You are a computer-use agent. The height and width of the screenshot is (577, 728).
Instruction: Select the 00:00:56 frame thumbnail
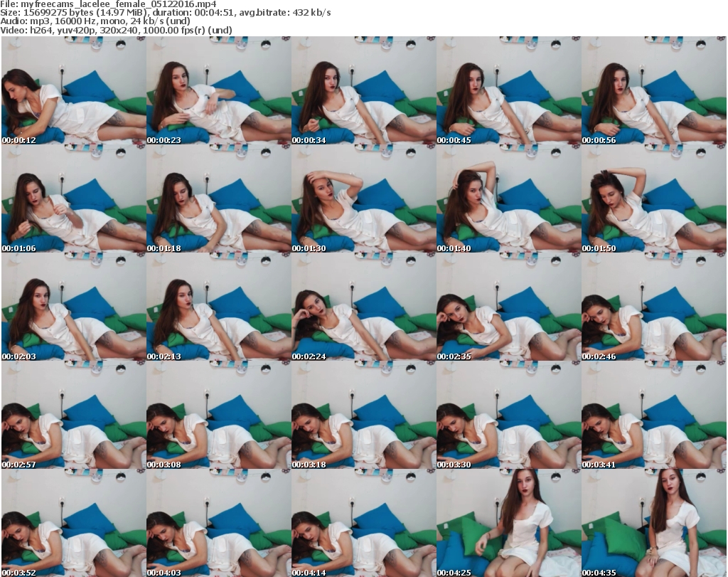(x=653, y=91)
